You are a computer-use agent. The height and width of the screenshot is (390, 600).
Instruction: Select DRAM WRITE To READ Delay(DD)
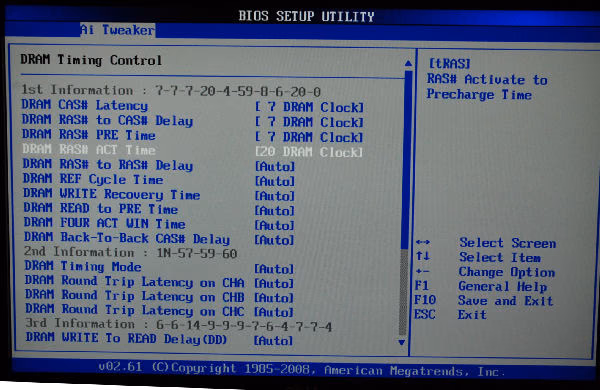[x=127, y=338]
